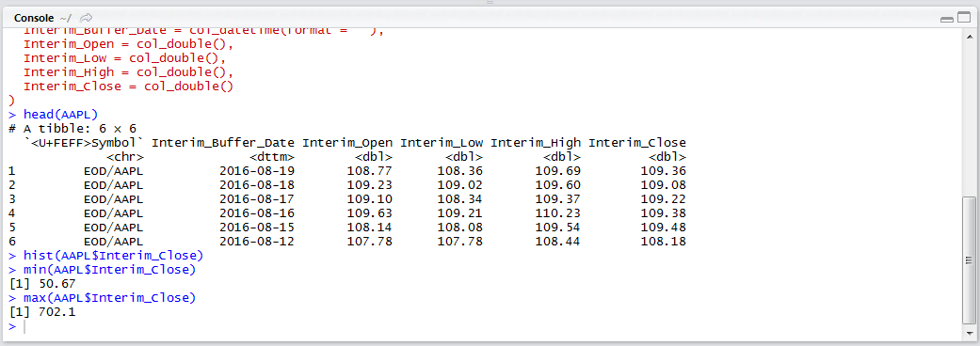Viewport: 980px width, 346px height.
Task: Select the Console tab
Action: tap(34, 18)
